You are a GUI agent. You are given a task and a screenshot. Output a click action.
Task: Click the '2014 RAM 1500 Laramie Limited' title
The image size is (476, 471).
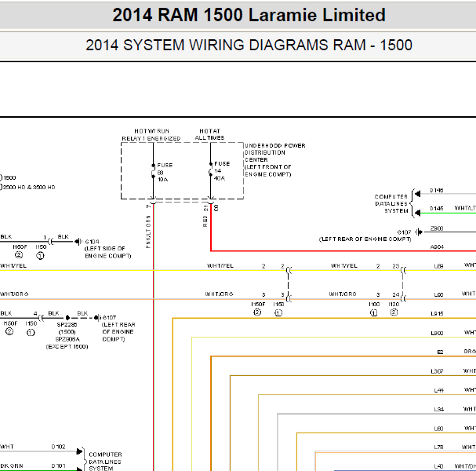249,15
